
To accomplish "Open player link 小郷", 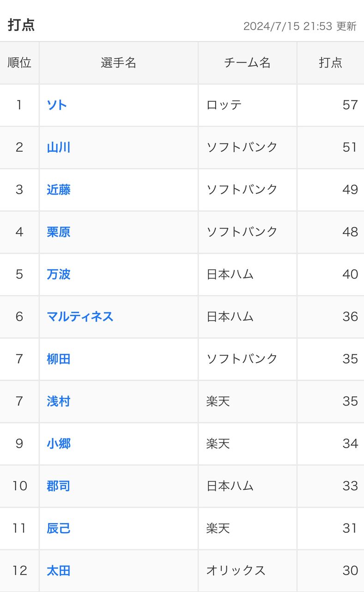I will (x=59, y=444).
